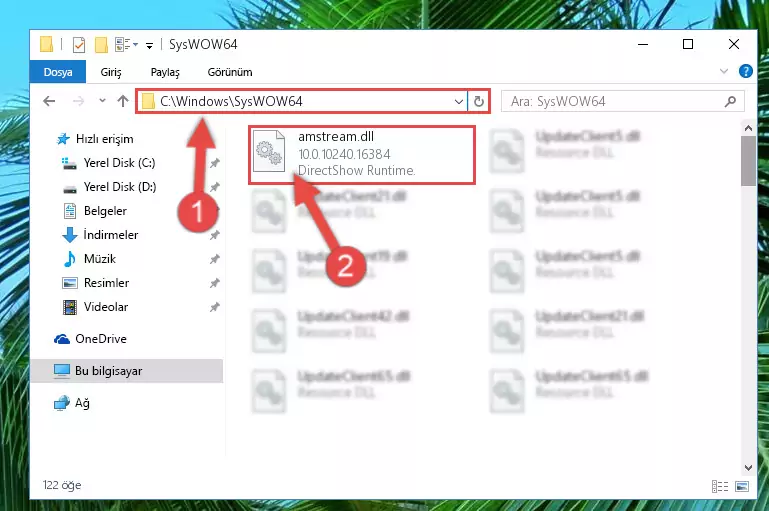Click the magnifier search icon
Viewport: 769px width, 511px height.
(730, 102)
